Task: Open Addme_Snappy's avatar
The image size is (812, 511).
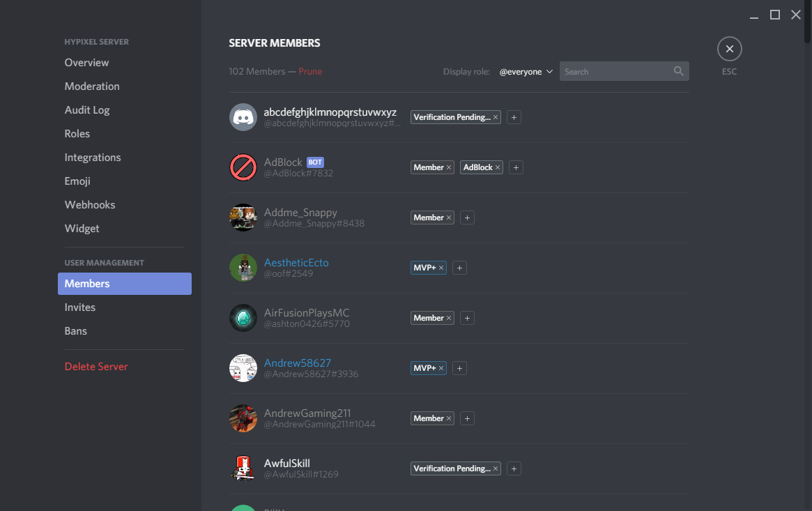Action: point(243,218)
